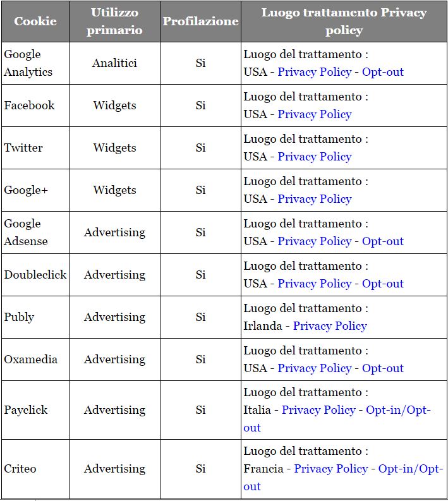Click the Profilazione column header
Image resolution: width=448 pixels, height=501 pixels.
[x=201, y=21]
